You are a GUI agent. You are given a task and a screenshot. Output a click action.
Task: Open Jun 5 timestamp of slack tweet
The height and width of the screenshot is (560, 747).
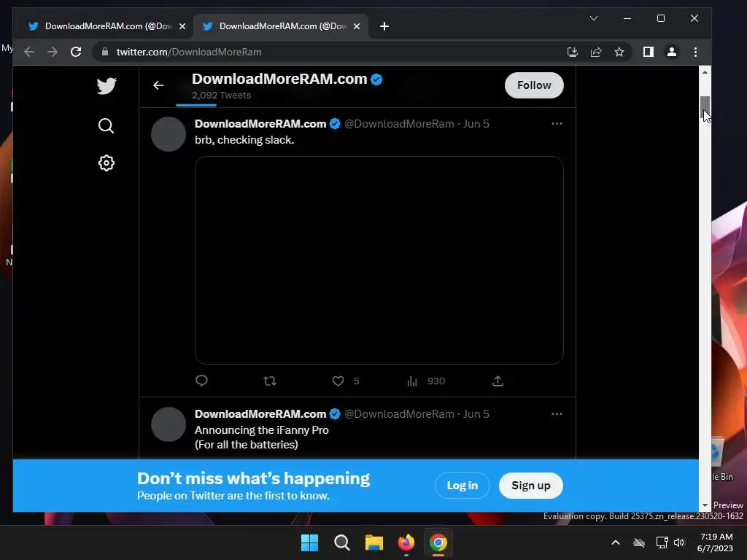pyautogui.click(x=476, y=124)
